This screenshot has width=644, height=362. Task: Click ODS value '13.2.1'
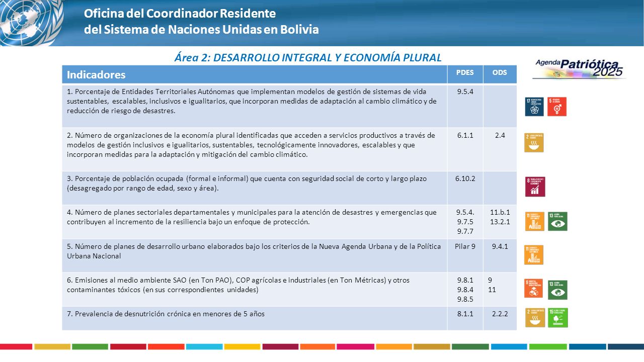pos(500,222)
